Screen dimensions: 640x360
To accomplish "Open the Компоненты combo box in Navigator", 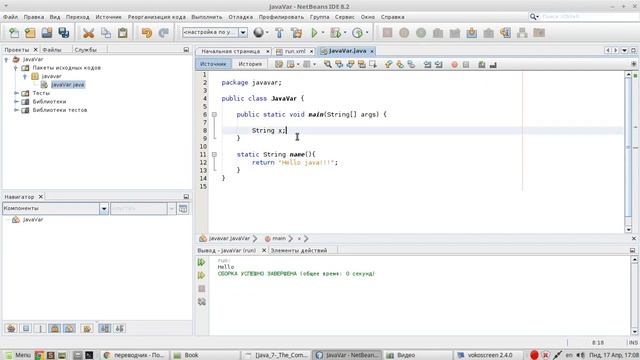I will click(x=55, y=209).
